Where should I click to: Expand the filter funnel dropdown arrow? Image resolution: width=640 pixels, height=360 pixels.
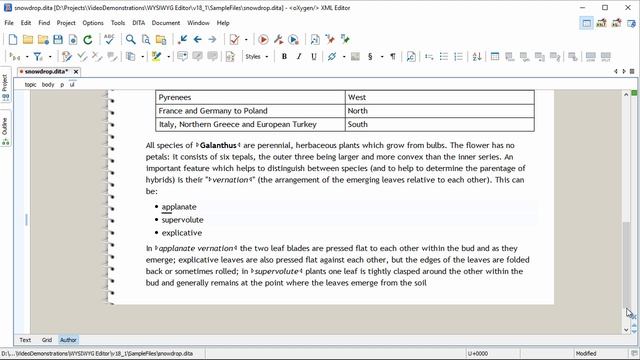pos(50,57)
